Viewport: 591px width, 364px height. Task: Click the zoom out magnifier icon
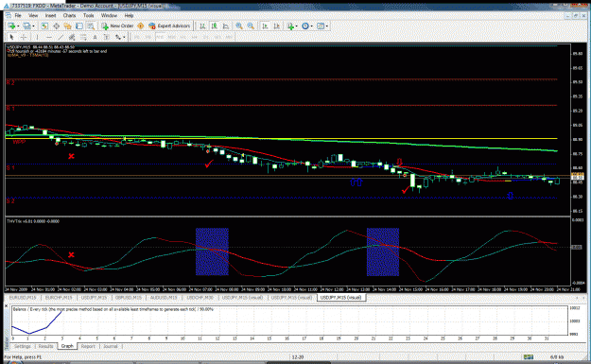coord(251,26)
